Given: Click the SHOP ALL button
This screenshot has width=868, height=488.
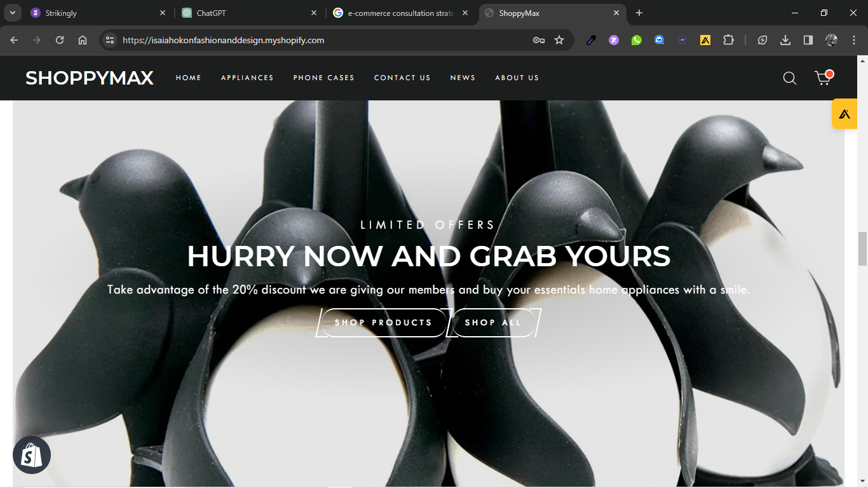Looking at the screenshot, I should click(494, 323).
